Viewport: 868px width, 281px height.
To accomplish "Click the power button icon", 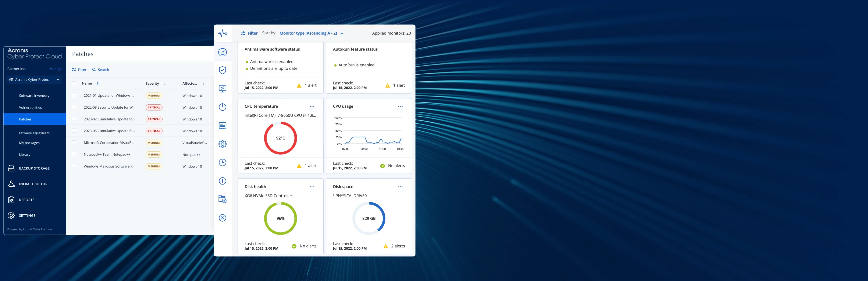I will tap(222, 107).
